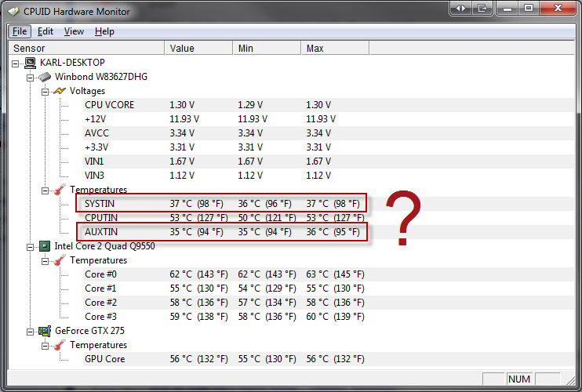Select the Winbond W83627DHG label
The width and height of the screenshot is (582, 392).
101,77
